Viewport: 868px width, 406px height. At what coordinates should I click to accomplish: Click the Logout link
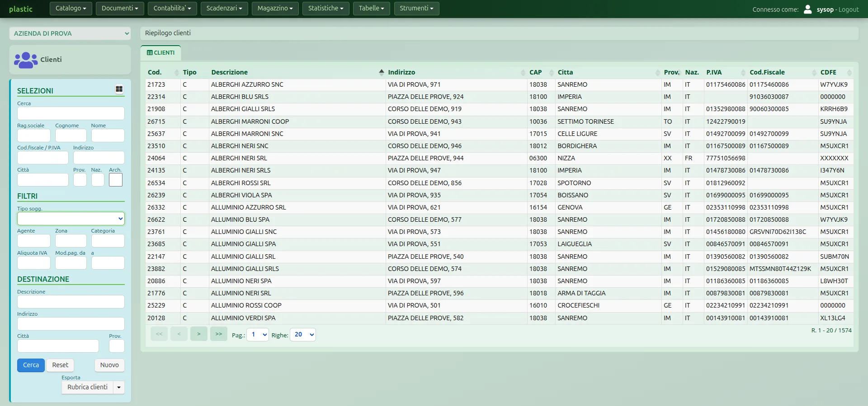click(x=849, y=9)
